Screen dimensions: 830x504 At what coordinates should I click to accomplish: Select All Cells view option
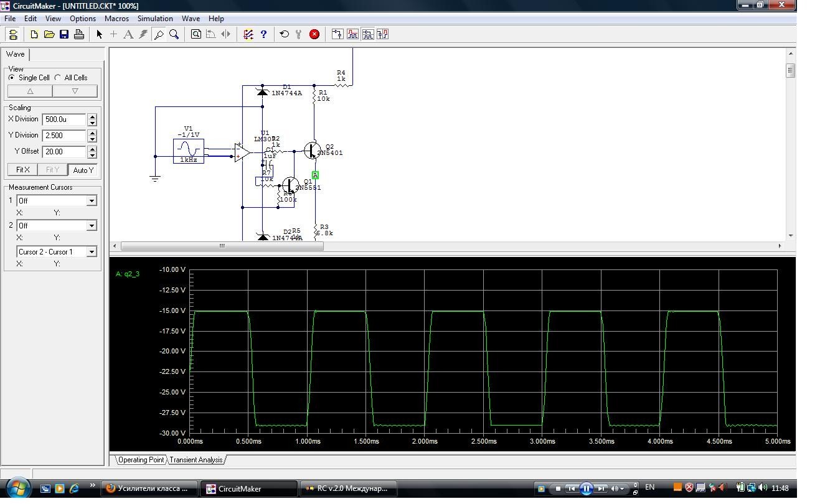pos(71,78)
